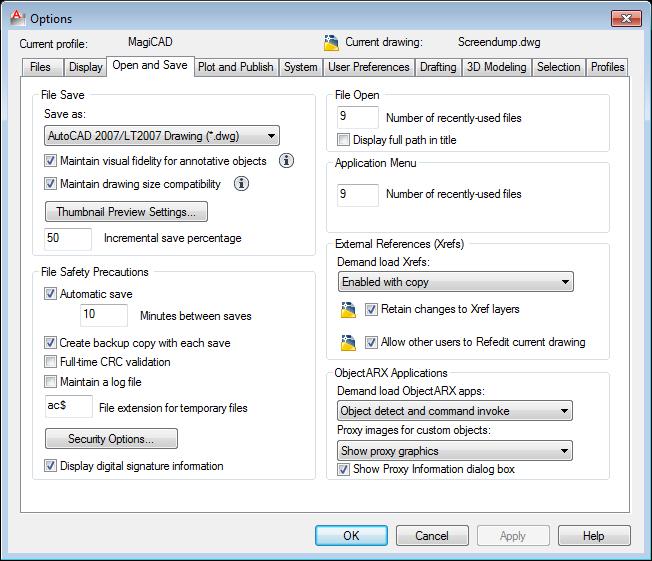
Task: Click the Cancel button
Action: point(432,536)
